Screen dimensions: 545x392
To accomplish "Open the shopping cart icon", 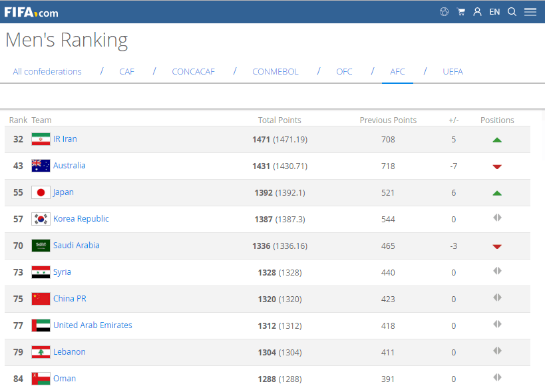I will click(461, 12).
